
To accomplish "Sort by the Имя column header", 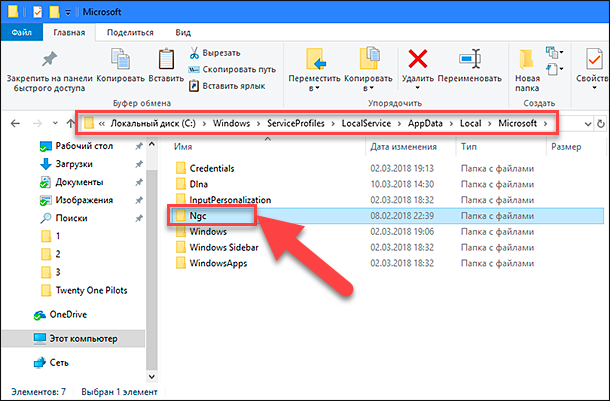I will [183, 147].
